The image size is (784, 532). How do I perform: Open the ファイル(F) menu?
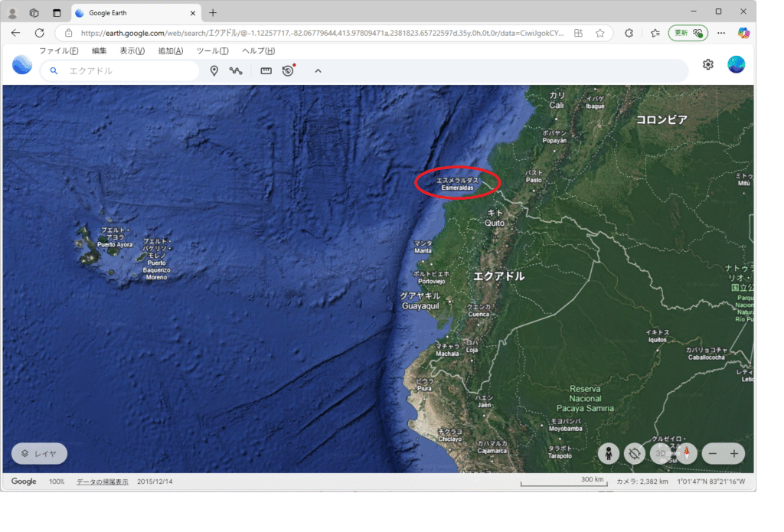tap(58, 51)
